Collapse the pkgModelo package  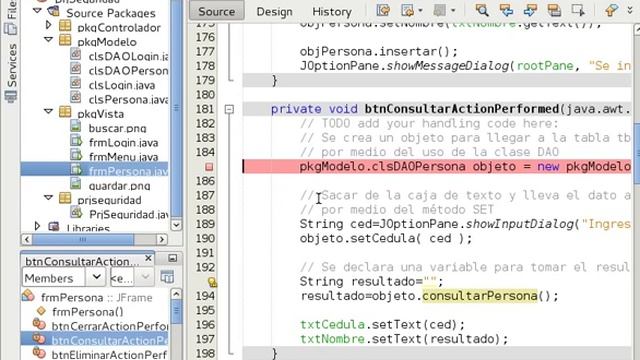coord(49,40)
